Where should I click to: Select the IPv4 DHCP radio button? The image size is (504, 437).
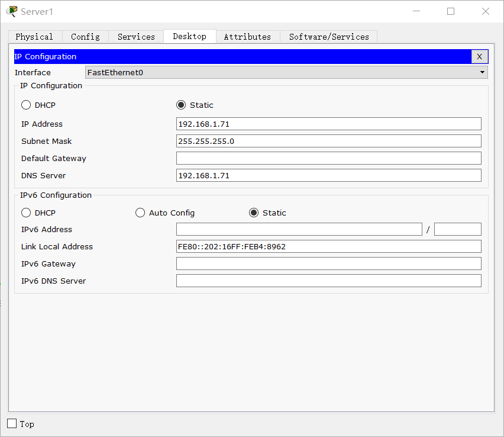click(x=26, y=105)
